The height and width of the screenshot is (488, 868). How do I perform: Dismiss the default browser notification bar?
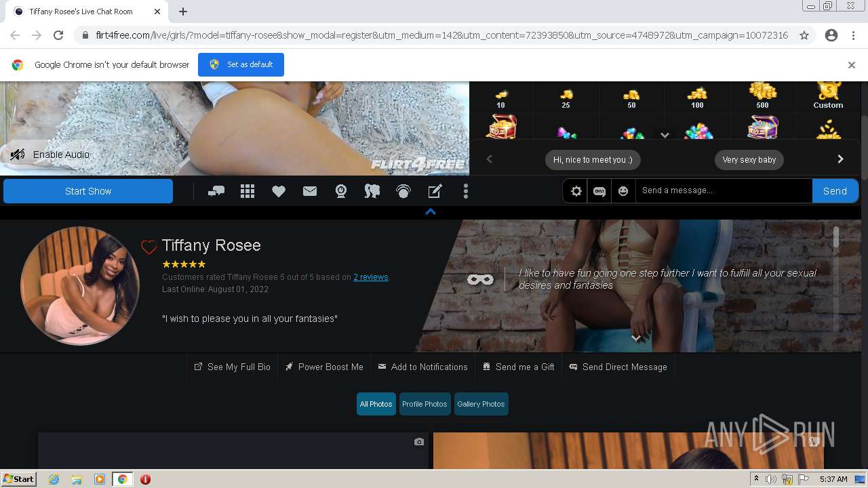coord(852,65)
